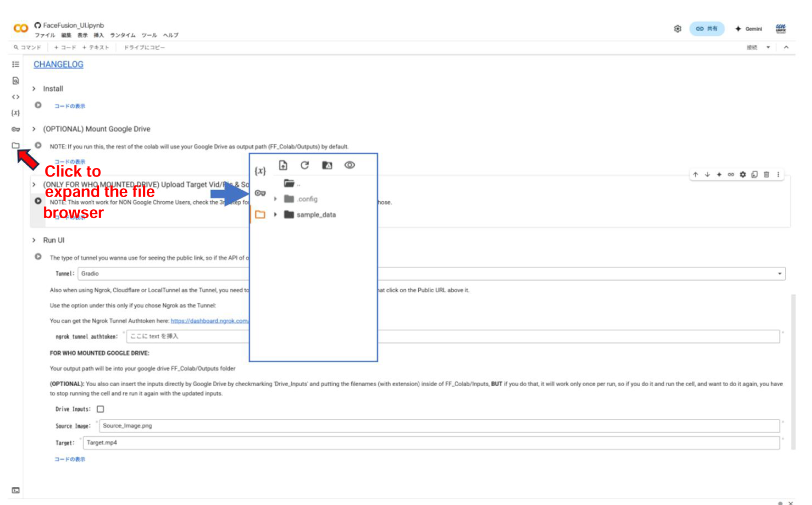
Task: Open the terminal icon at bottom left
Action: coord(15,490)
